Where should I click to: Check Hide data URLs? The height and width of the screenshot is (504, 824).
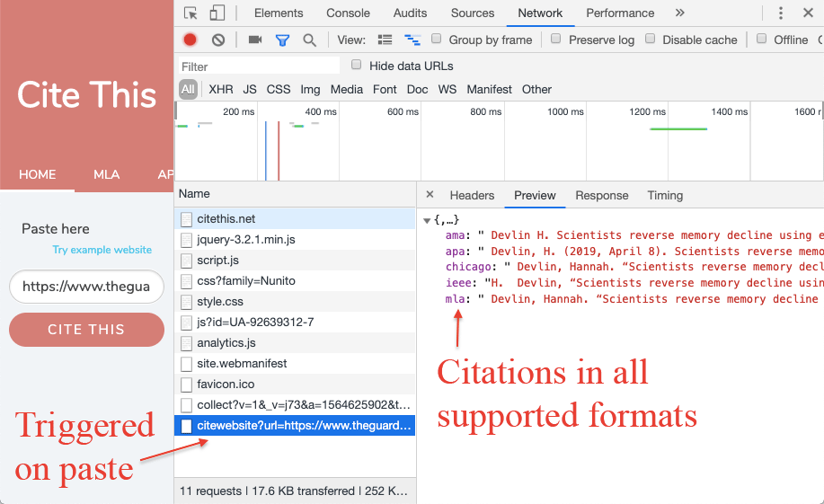tap(357, 65)
